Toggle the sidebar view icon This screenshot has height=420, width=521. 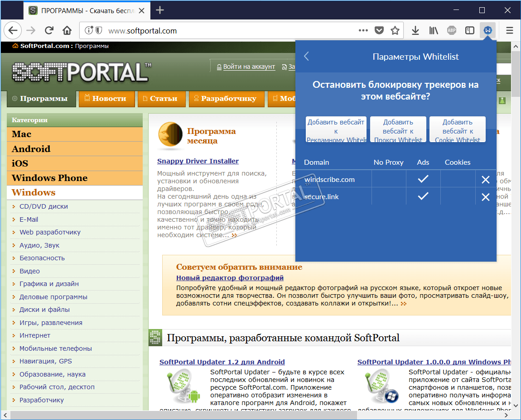pos(469,30)
